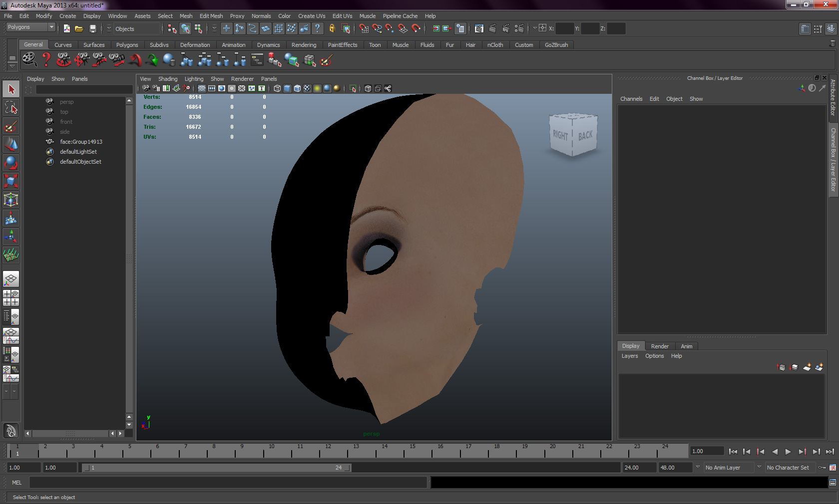Viewport: 839px width, 504px height.
Task: Switch to the GoZBrush shelf tab
Action: 556,45
